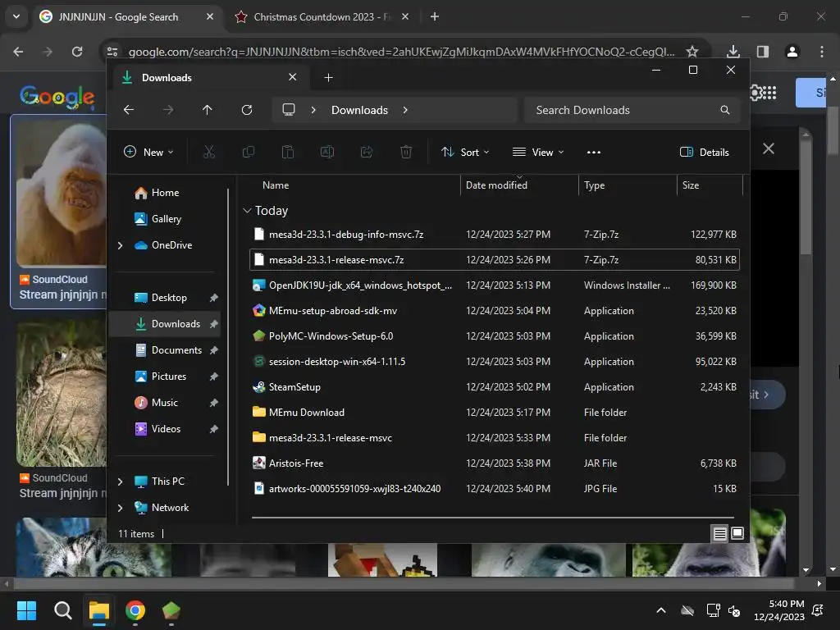The image size is (840, 630).
Task: Bookmark page with Chrome star icon
Action: 692,52
